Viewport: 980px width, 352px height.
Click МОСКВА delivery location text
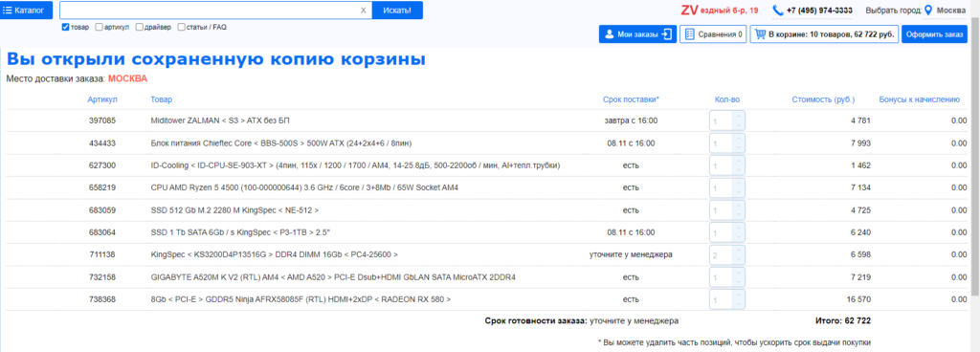127,79
